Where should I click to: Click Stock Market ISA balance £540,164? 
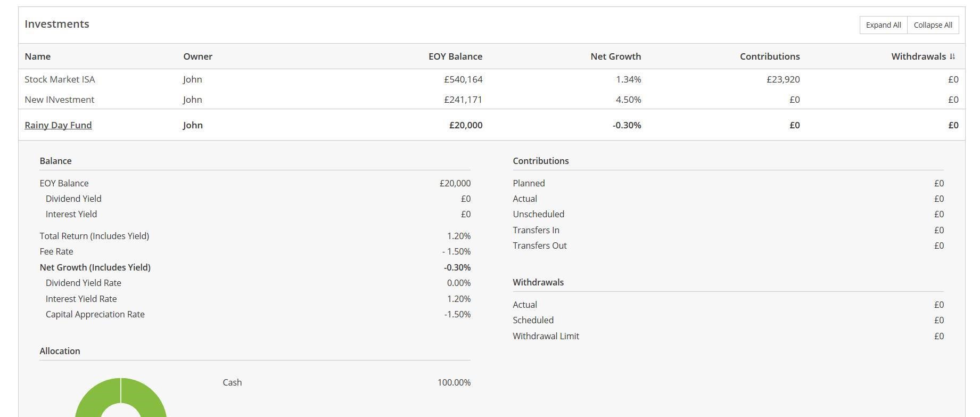(463, 79)
